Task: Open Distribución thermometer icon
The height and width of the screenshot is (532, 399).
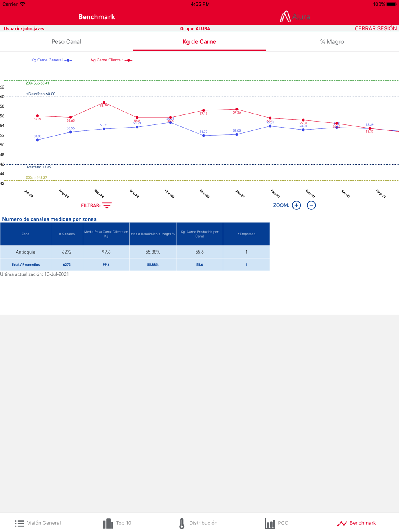Action: tap(182, 523)
